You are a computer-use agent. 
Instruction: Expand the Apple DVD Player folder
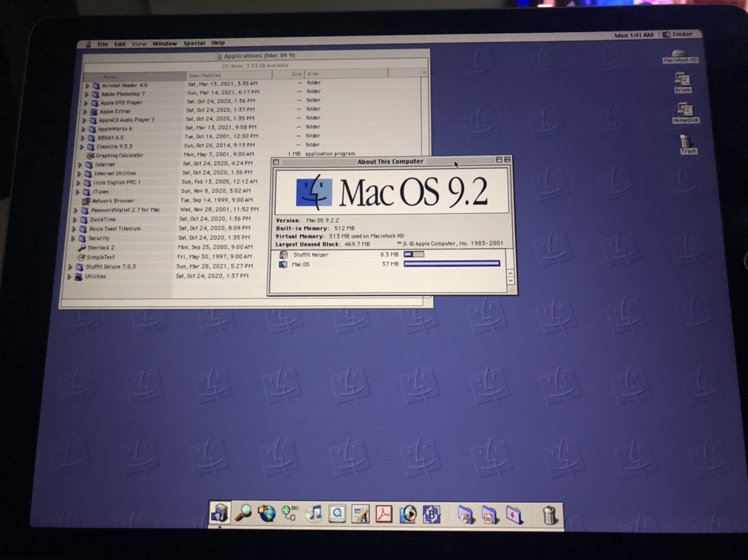point(86,103)
